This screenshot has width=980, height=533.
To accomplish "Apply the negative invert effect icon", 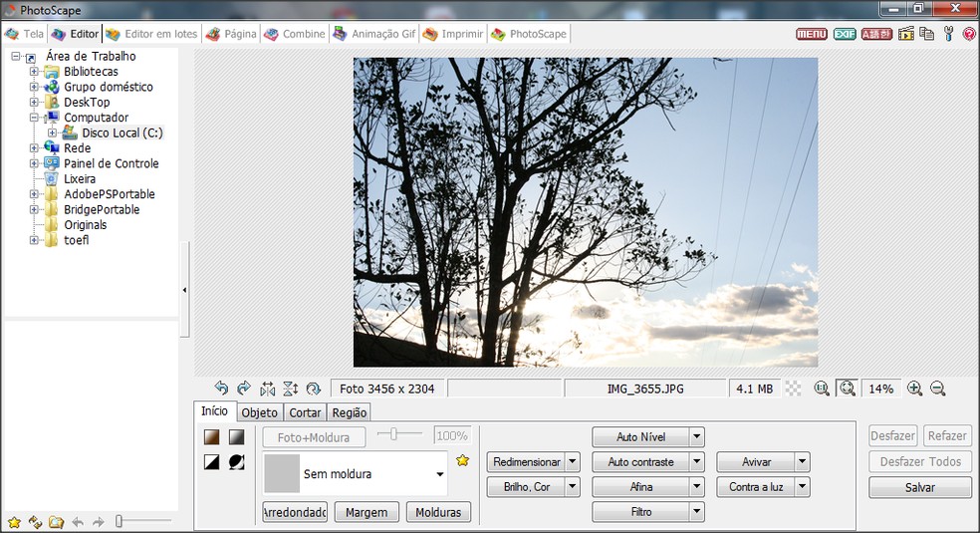I will point(236,461).
